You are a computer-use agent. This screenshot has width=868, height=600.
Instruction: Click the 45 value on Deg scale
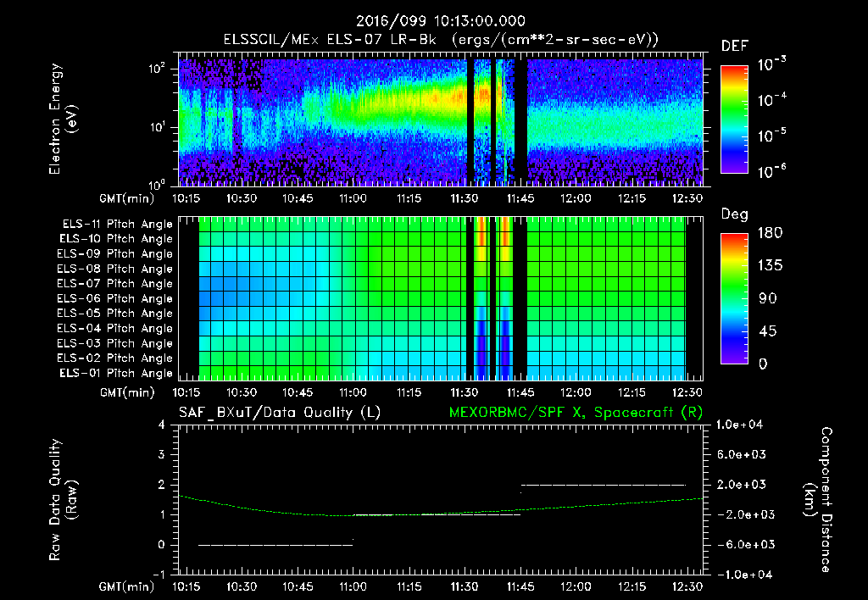[x=767, y=331]
